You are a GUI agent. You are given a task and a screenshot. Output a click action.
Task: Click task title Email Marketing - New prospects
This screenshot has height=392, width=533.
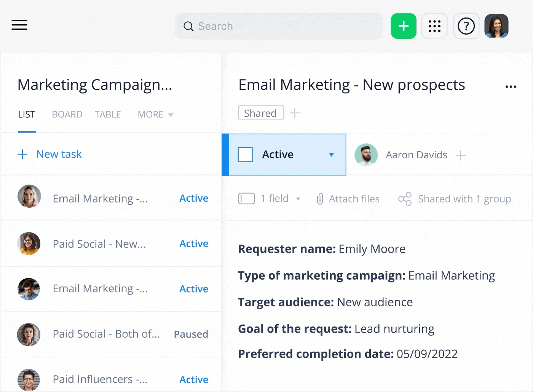[x=351, y=85]
